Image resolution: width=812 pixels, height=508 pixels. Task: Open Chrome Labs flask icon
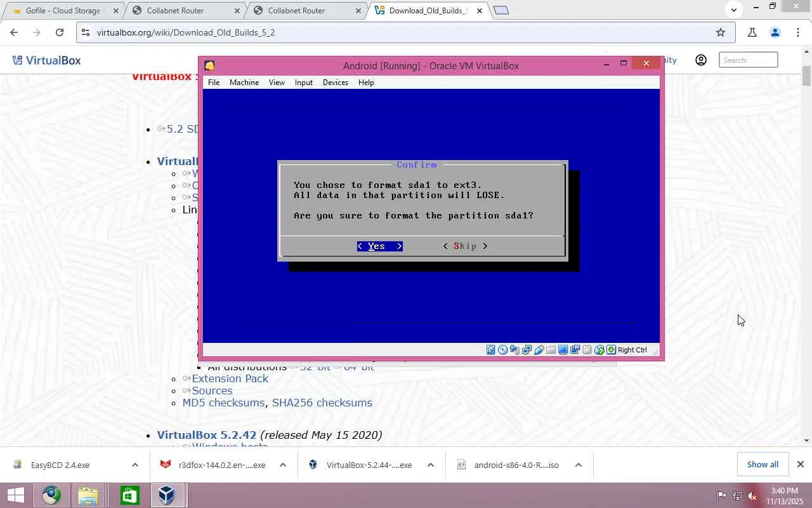752,32
